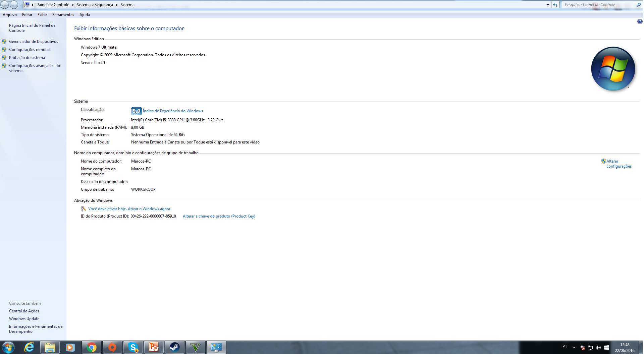This screenshot has width=644, height=362.
Task: Open Informações e Ferramentas de Desempenho link
Action: click(x=36, y=329)
